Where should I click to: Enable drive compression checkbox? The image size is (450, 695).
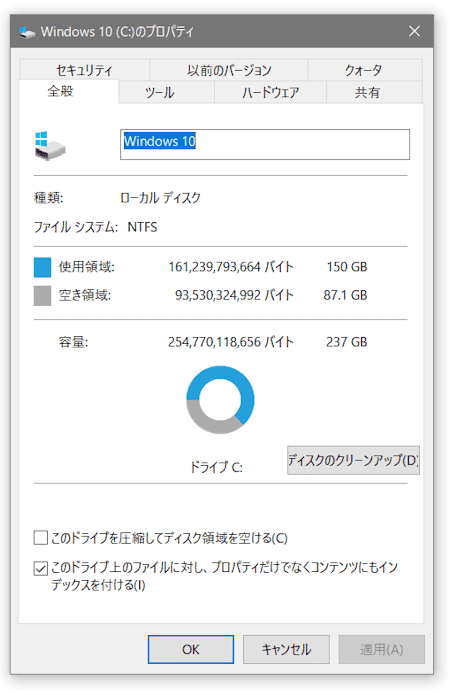point(41,538)
